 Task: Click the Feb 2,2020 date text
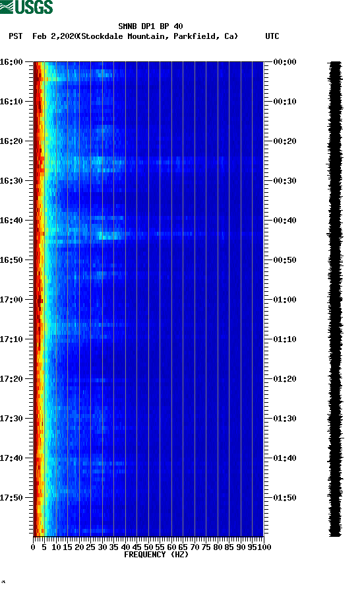tap(55, 36)
